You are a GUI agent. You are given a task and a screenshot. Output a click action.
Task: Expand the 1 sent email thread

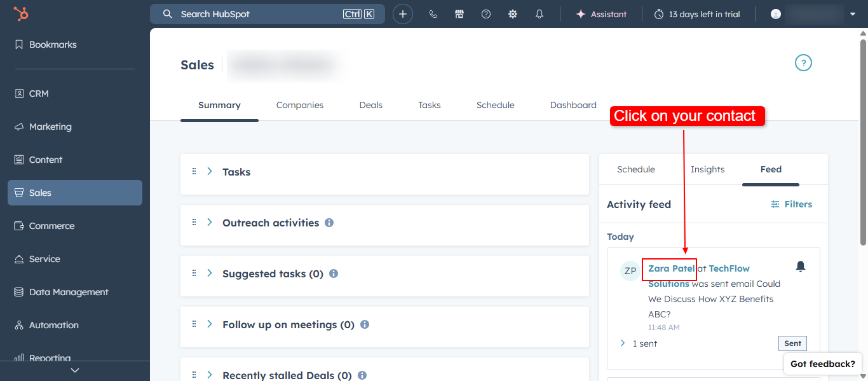(x=622, y=343)
